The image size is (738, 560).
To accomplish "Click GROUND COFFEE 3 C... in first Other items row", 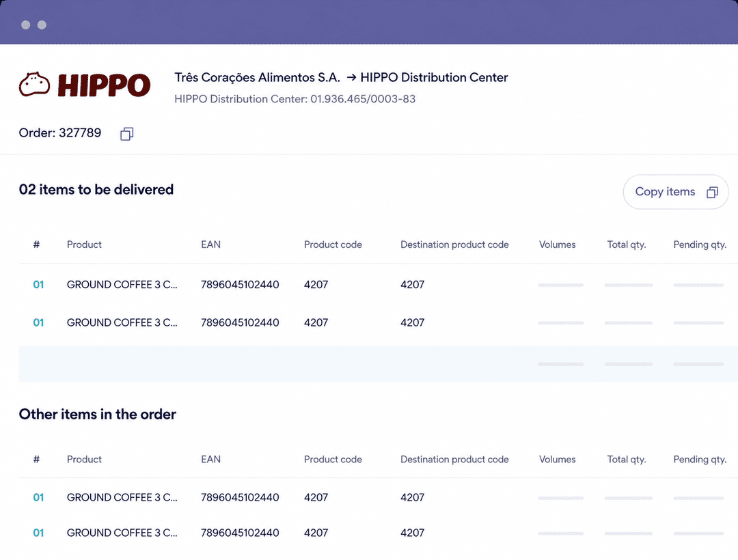I will (x=122, y=497).
